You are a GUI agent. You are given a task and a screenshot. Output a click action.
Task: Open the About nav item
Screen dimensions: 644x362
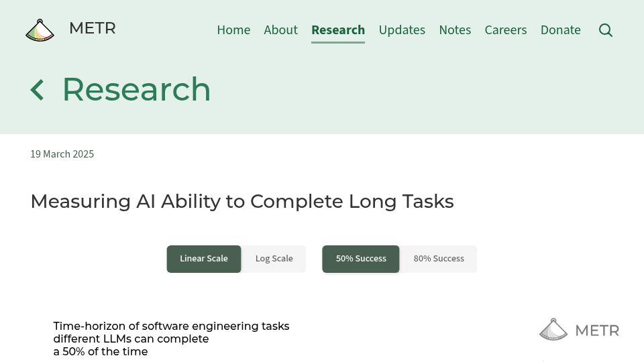pos(280,30)
